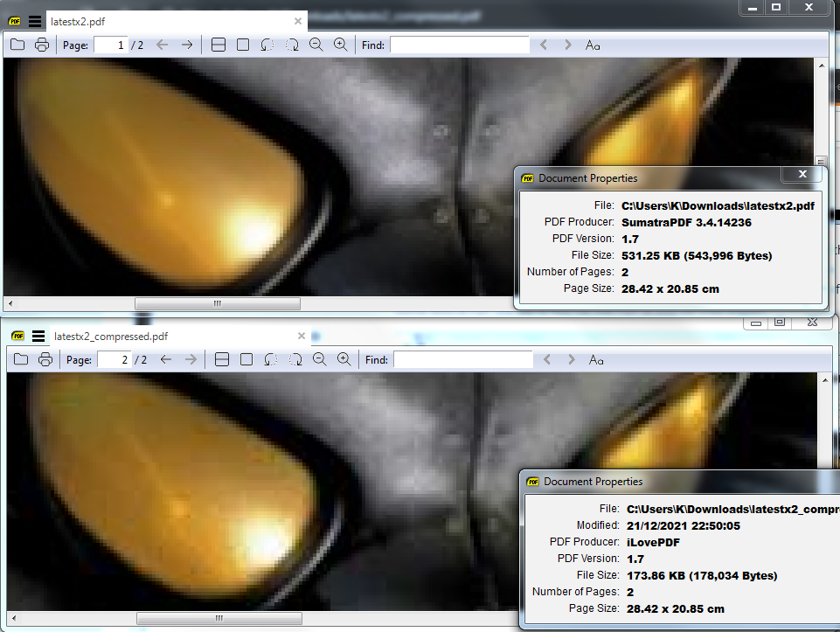
Task: Go to previous page in latestx2.pdf window
Action: coord(162,45)
